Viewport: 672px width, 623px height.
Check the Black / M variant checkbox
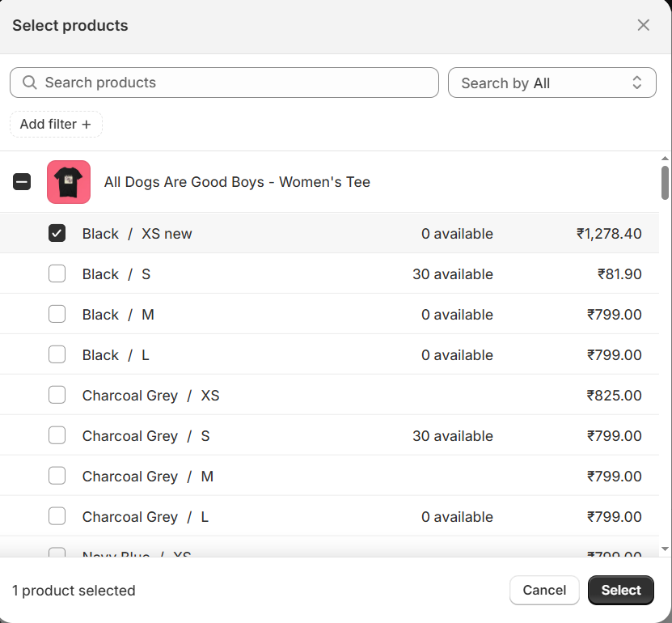pos(57,315)
